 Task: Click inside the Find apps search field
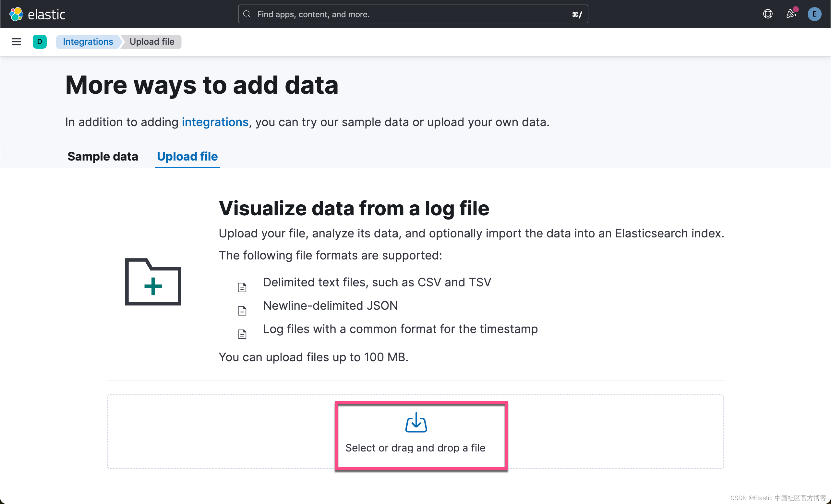point(371,14)
